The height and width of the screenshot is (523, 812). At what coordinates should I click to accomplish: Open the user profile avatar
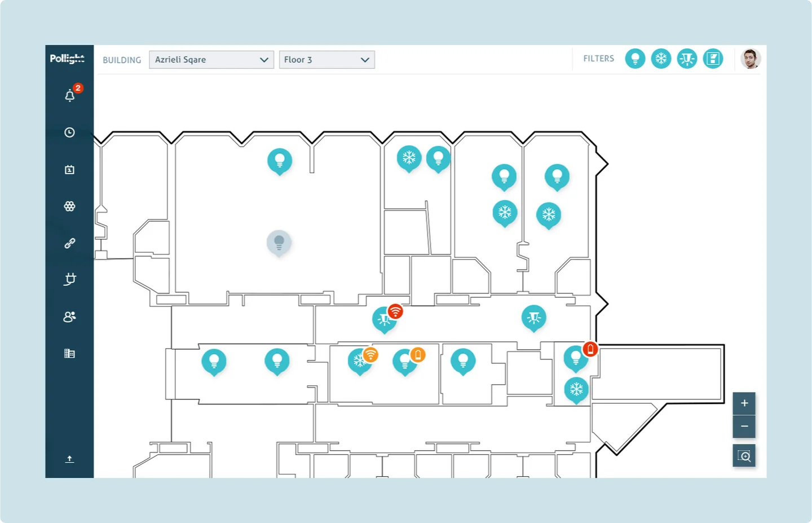pos(751,59)
